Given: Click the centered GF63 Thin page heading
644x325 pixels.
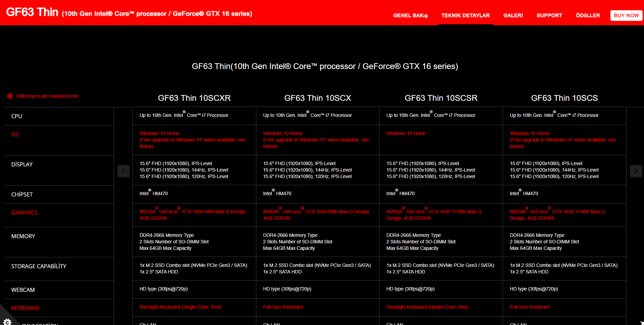Looking at the screenshot, I should click(325, 66).
